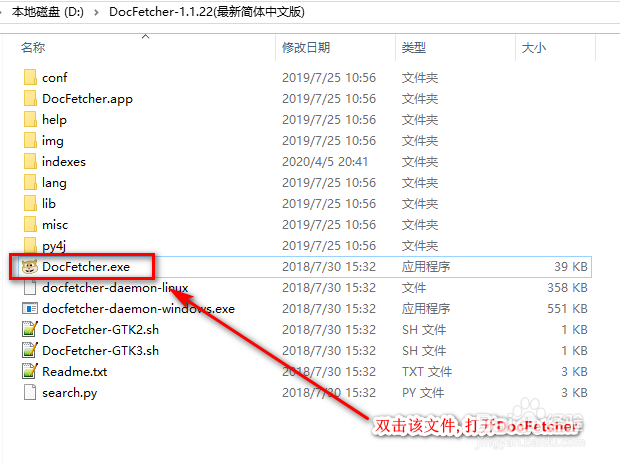Click 1 KB size of DocFetcher-GTK3.sh
This screenshot has width=620, height=464.
574,350
